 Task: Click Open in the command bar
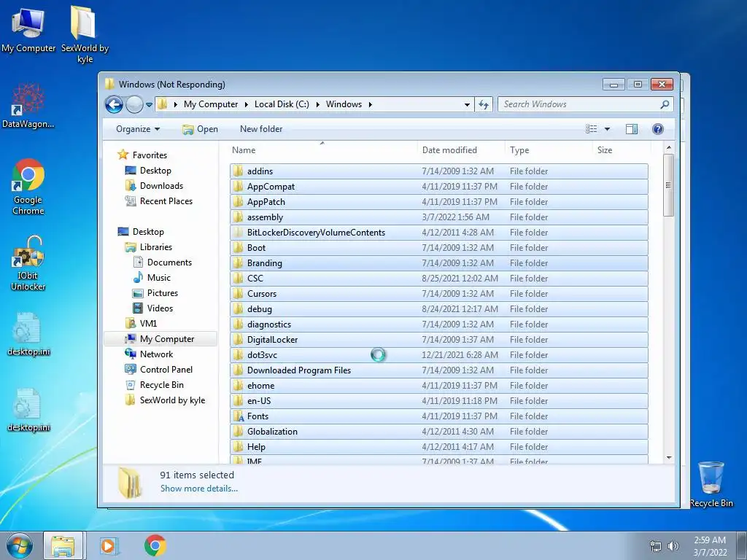pyautogui.click(x=200, y=129)
